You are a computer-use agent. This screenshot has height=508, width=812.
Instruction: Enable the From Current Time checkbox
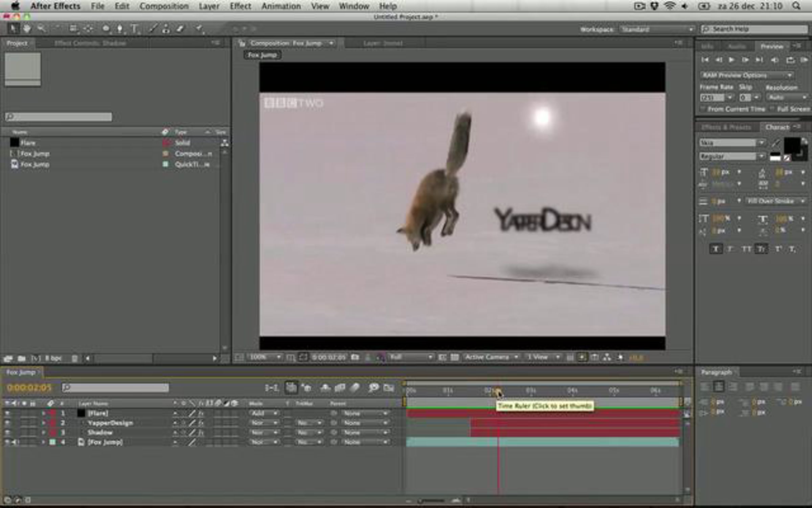[703, 109]
